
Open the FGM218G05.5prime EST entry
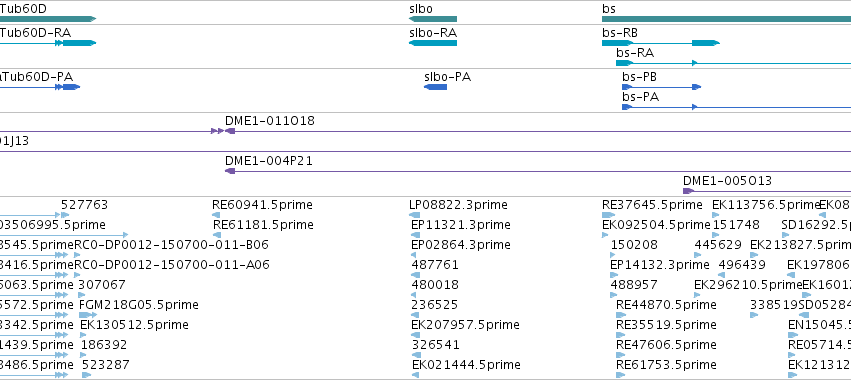(138, 305)
